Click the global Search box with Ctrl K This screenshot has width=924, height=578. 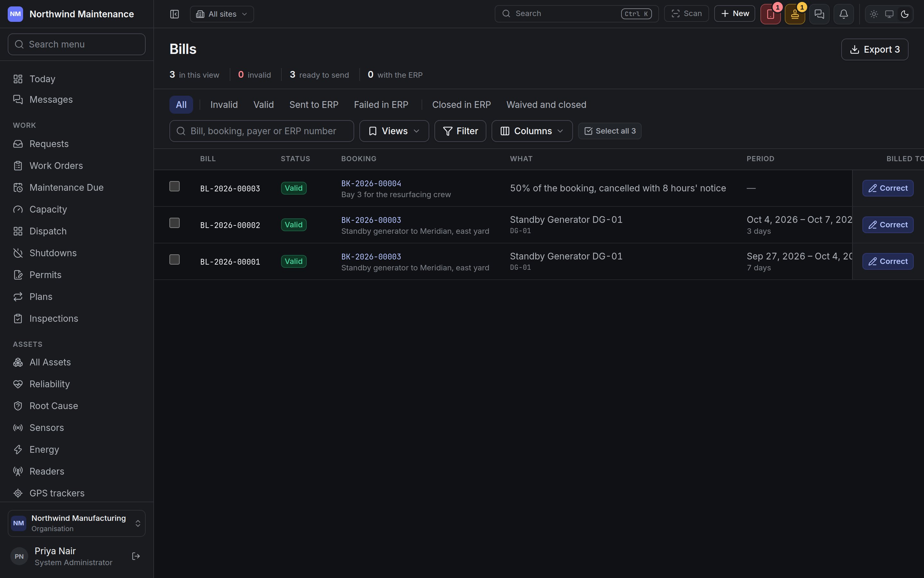(x=577, y=14)
